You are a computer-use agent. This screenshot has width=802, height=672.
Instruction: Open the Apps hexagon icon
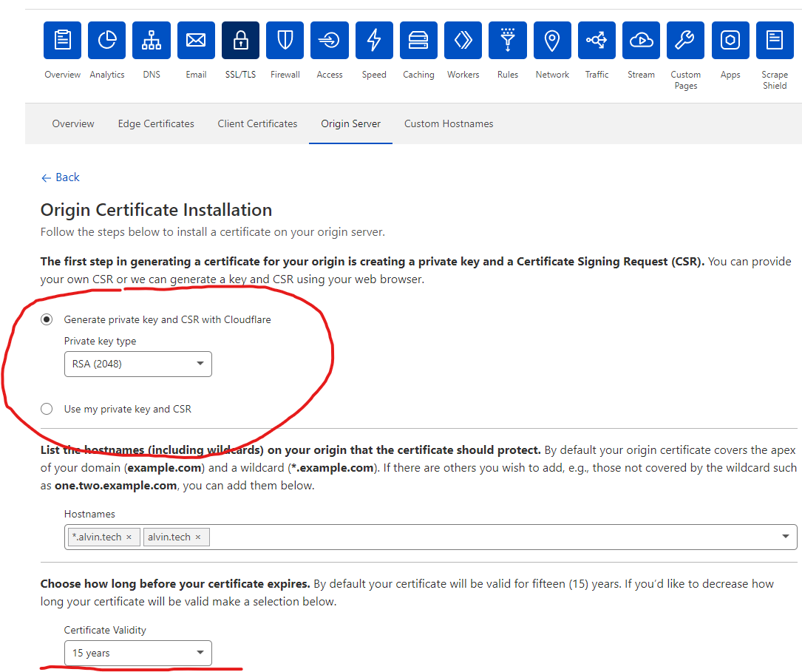730,41
